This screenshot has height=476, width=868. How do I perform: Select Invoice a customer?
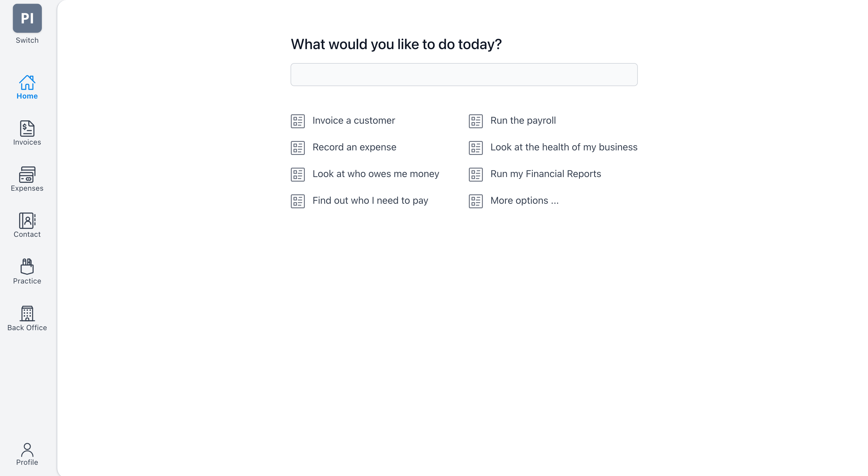point(353,121)
